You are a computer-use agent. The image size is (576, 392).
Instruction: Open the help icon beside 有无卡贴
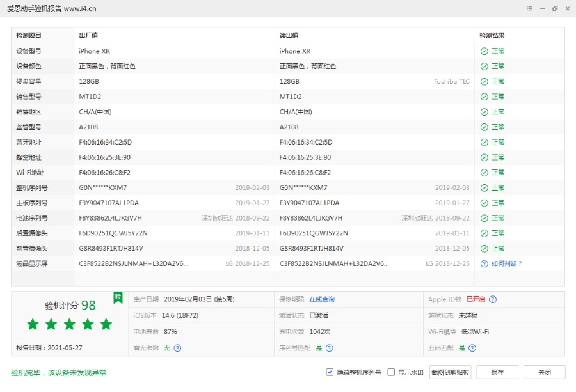tap(177, 348)
